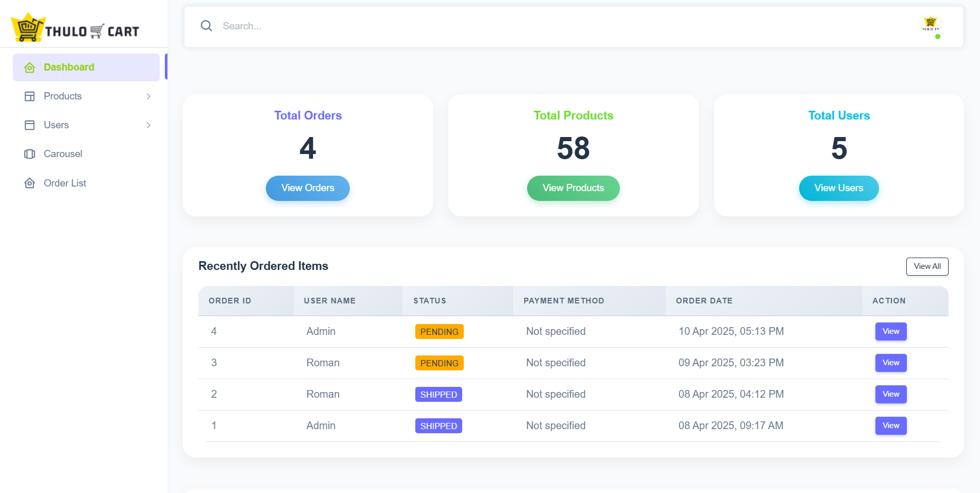Click the Thulo Cart logo
Image resolution: width=980 pixels, height=493 pixels.
[75, 28]
